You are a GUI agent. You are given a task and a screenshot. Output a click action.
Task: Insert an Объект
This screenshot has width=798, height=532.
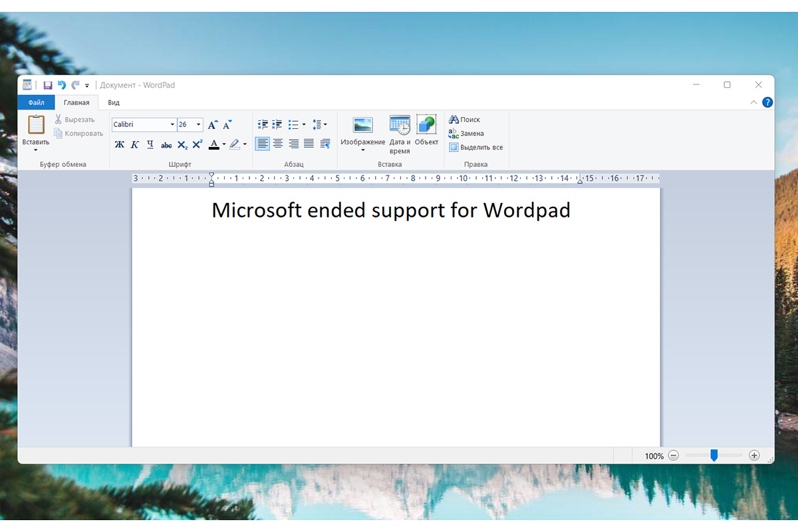(x=426, y=130)
